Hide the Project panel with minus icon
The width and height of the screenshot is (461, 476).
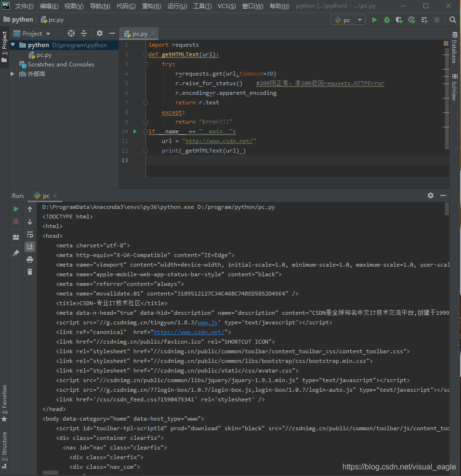[112, 33]
